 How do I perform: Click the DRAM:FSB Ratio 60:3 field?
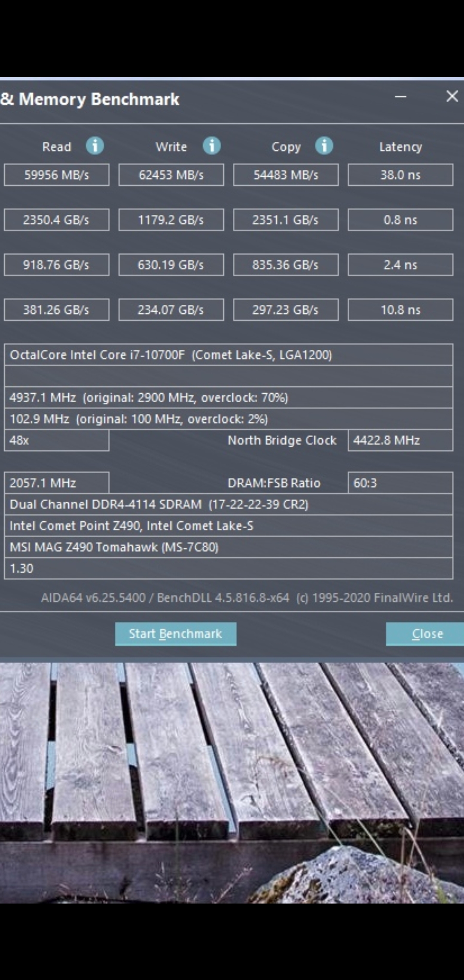click(x=400, y=483)
